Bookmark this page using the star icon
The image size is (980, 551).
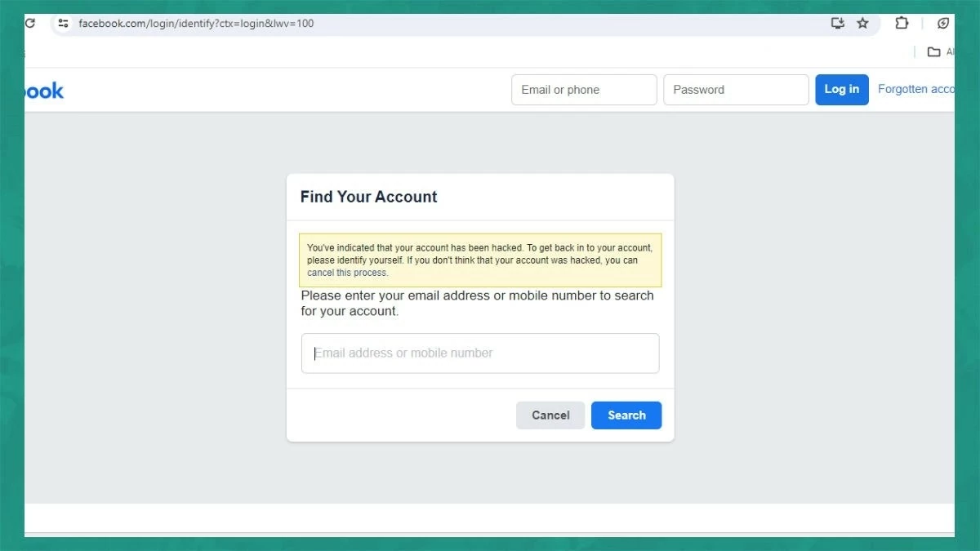tap(862, 23)
